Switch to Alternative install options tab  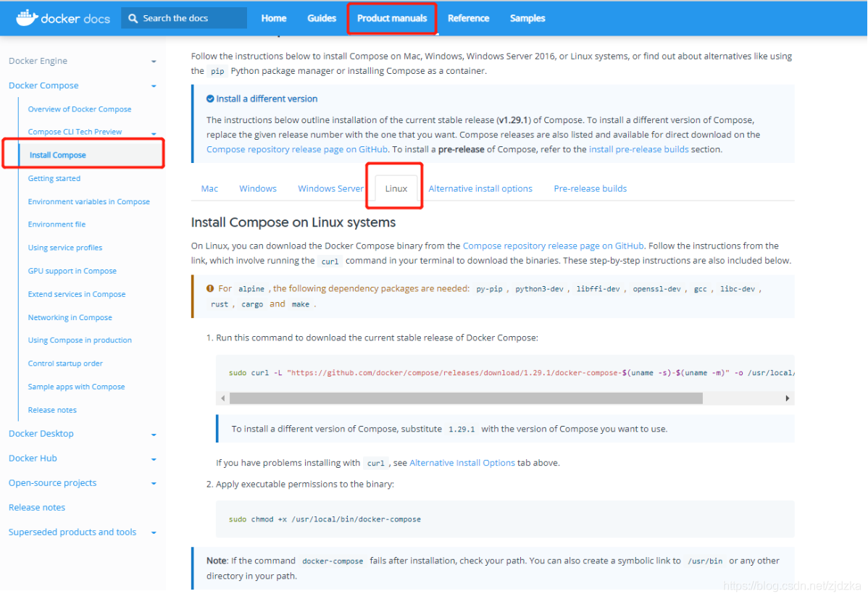click(x=480, y=188)
